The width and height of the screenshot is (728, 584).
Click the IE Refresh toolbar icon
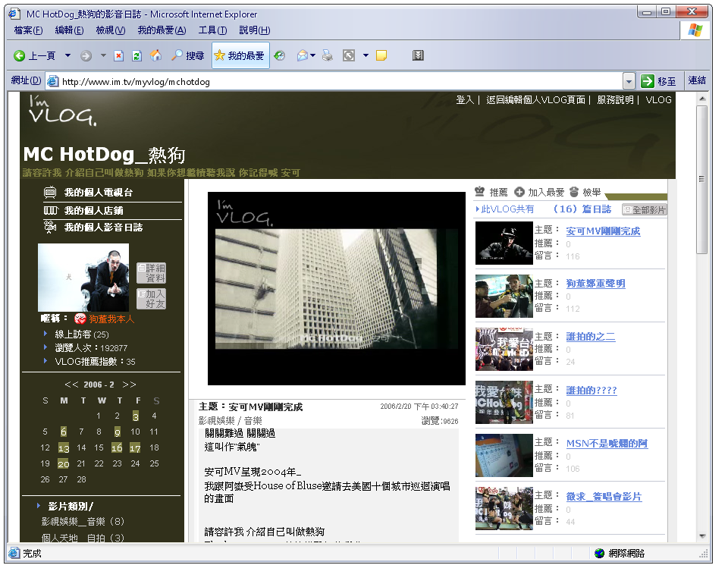[x=137, y=55]
